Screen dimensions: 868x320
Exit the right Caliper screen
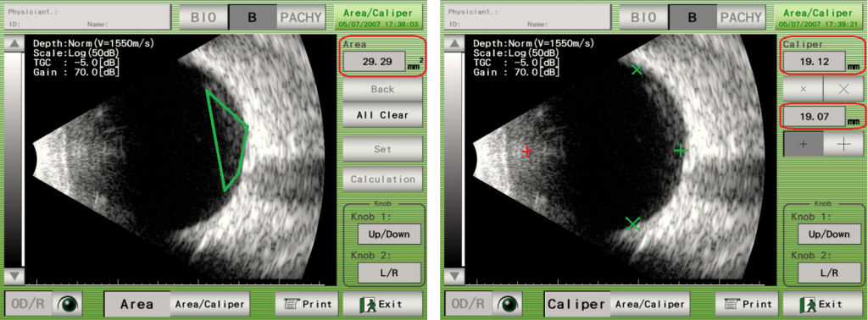pos(823,304)
